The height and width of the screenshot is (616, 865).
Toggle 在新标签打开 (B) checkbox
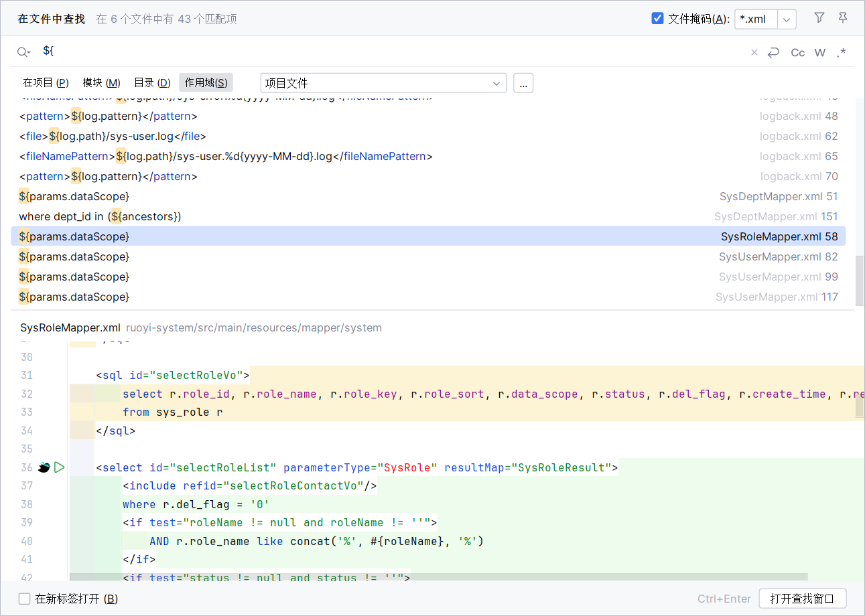(24, 599)
